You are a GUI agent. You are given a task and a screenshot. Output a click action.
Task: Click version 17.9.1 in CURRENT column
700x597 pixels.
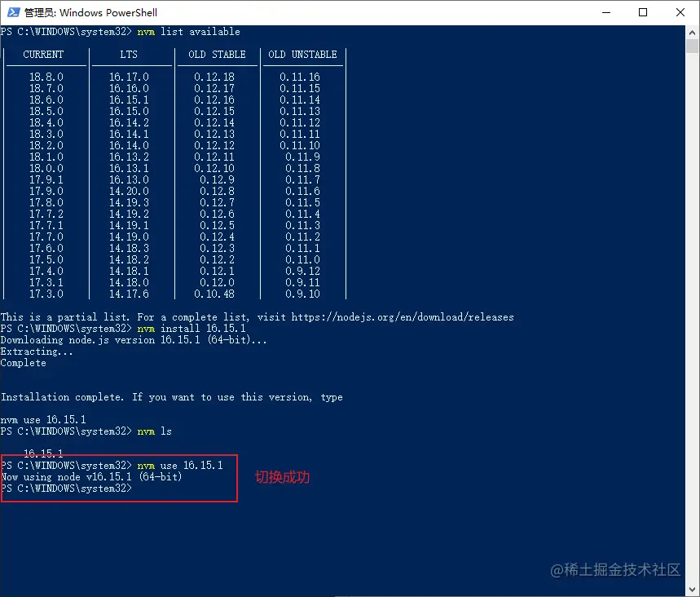(46, 179)
